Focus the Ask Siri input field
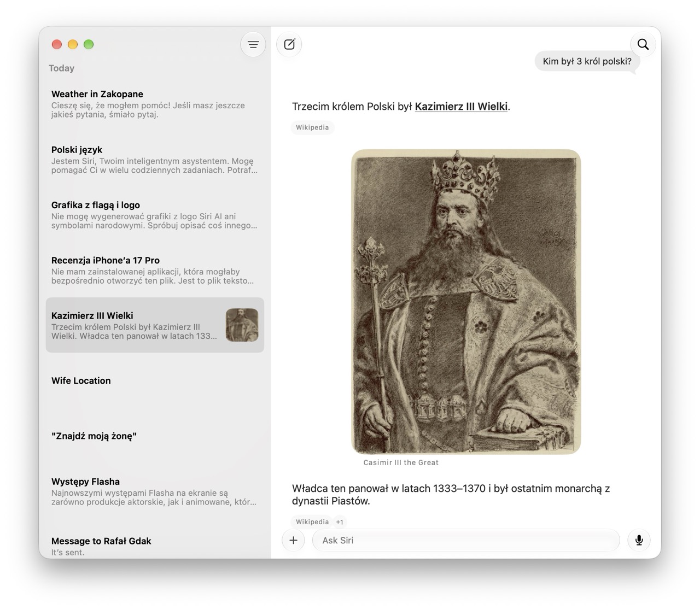 (466, 540)
